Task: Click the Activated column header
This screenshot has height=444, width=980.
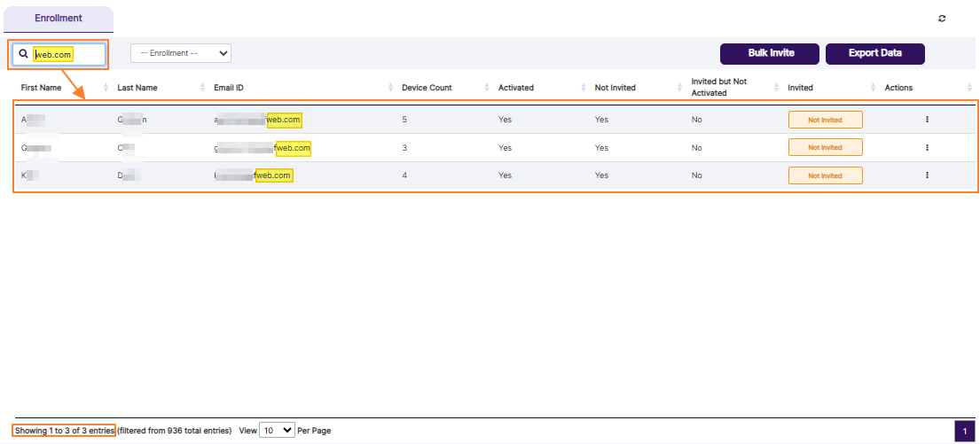Action: coord(515,88)
